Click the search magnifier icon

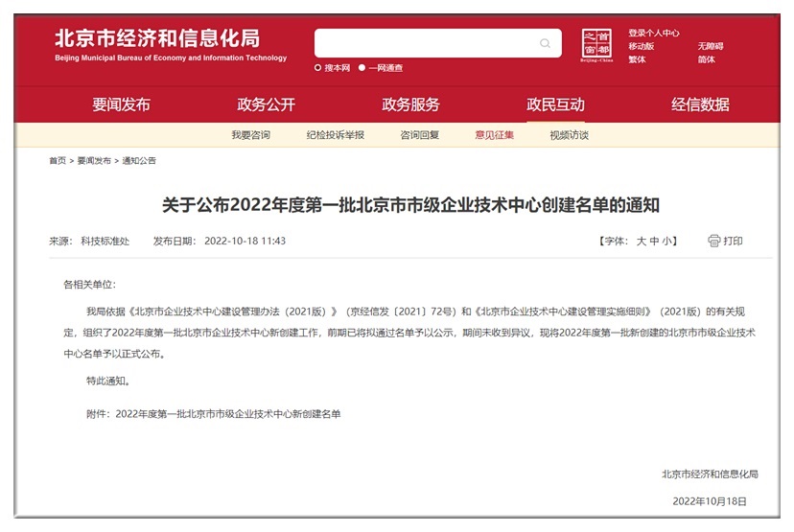pyautogui.click(x=545, y=43)
